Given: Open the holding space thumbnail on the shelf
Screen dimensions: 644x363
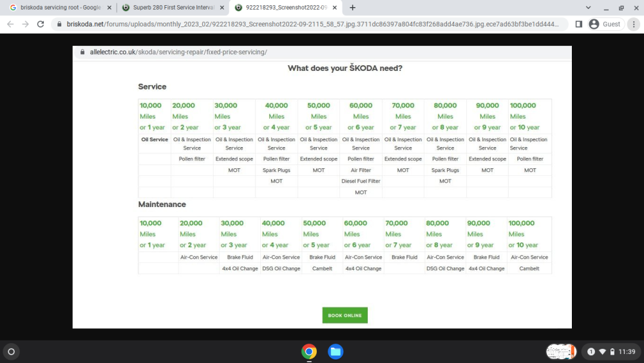Looking at the screenshot, I should pyautogui.click(x=561, y=351).
